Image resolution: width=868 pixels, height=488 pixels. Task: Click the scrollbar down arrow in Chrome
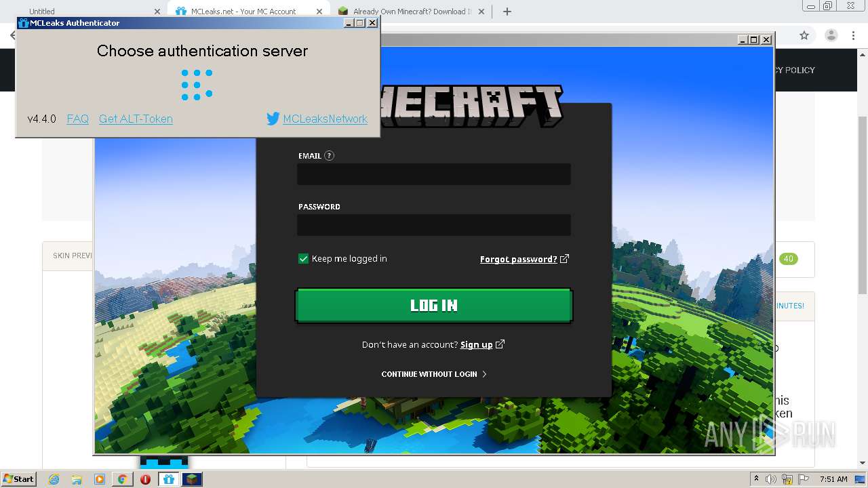(863, 464)
